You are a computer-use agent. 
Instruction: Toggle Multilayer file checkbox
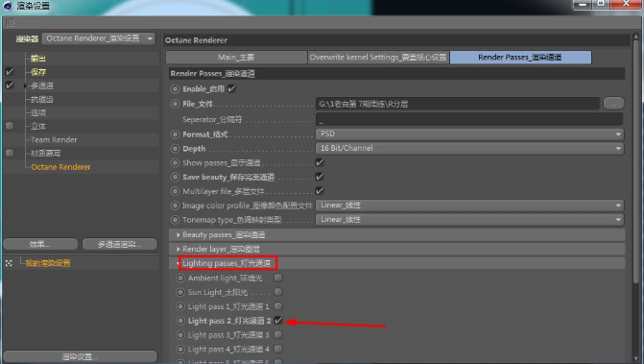[320, 191]
